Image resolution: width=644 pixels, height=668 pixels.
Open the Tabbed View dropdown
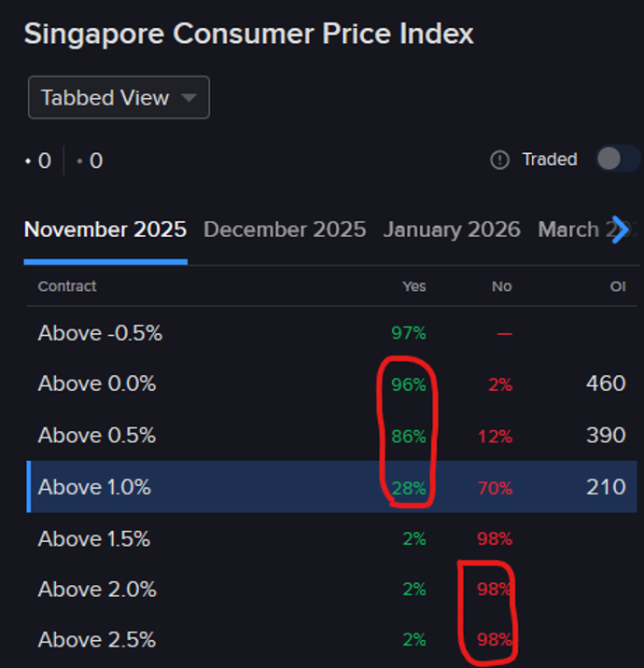pyautogui.click(x=119, y=98)
